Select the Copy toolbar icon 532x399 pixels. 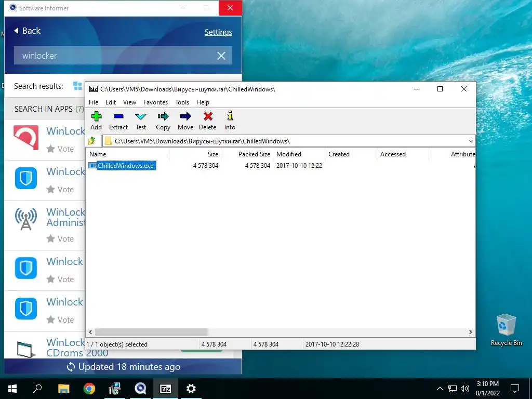pyautogui.click(x=163, y=116)
